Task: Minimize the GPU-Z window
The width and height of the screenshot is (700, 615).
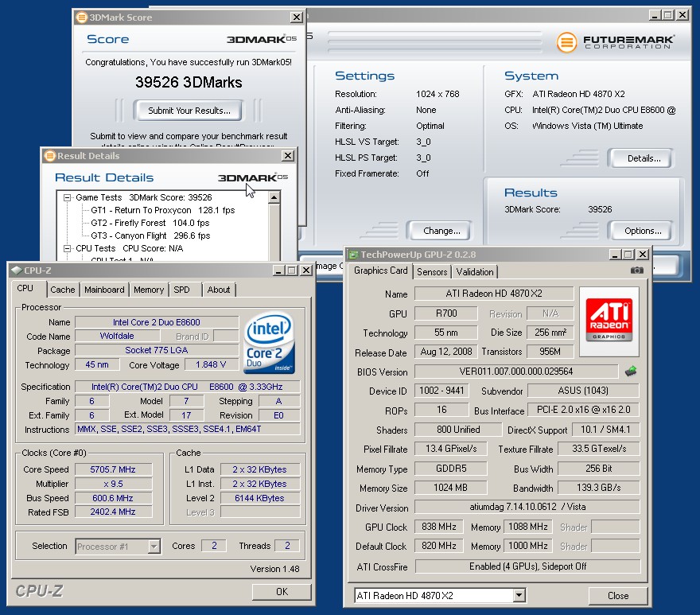Action: coord(615,255)
